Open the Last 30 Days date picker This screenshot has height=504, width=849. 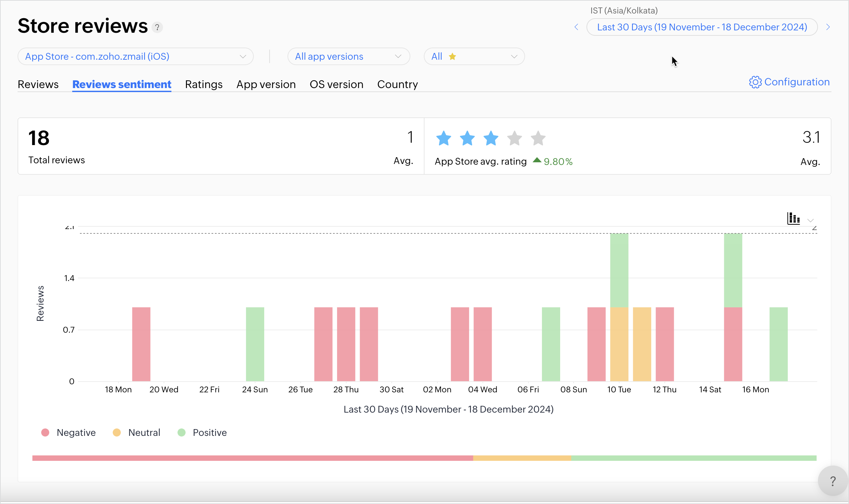(702, 27)
